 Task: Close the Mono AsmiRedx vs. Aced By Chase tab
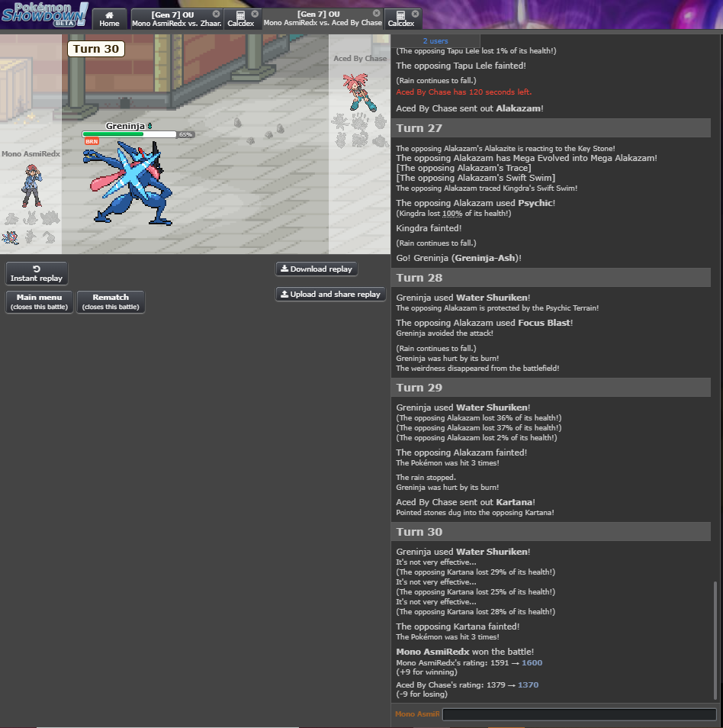coord(376,14)
